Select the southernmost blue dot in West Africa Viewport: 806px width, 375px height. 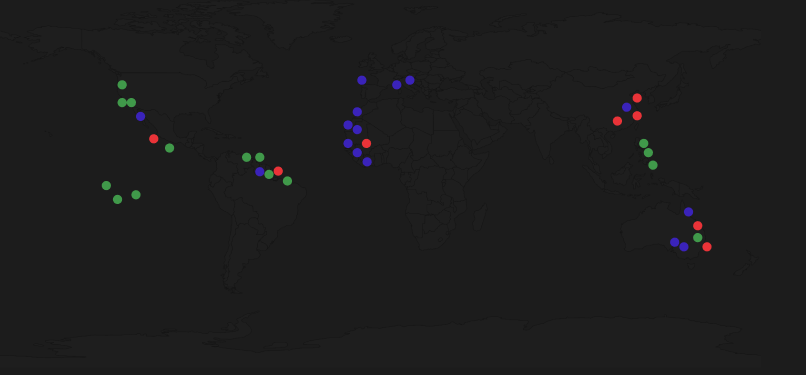point(367,162)
